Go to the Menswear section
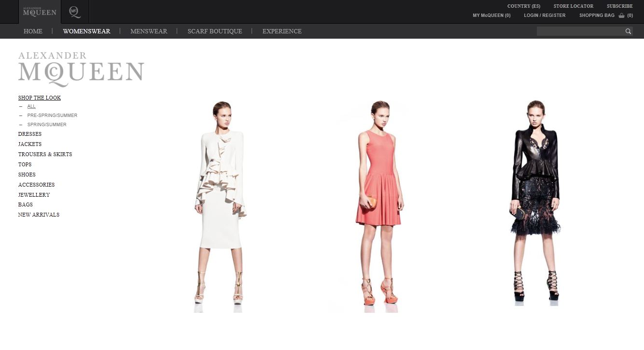The image size is (644, 350). 149,31
